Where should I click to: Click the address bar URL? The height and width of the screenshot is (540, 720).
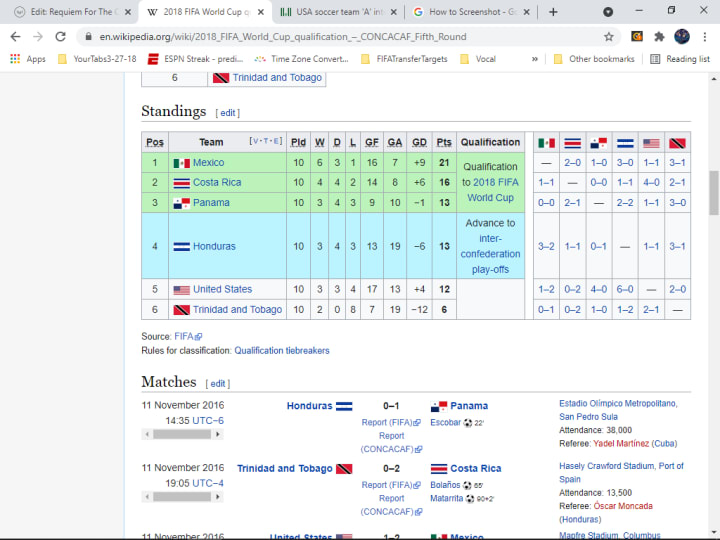[283, 37]
